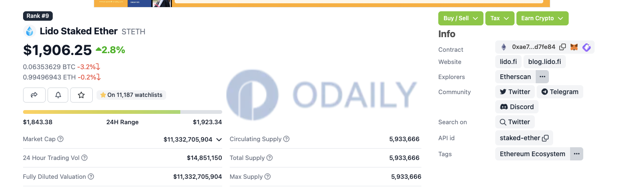Screen dimensions: 644x191
Task: Show more tags beside Ethereum Ecosystem
Action: (x=577, y=154)
